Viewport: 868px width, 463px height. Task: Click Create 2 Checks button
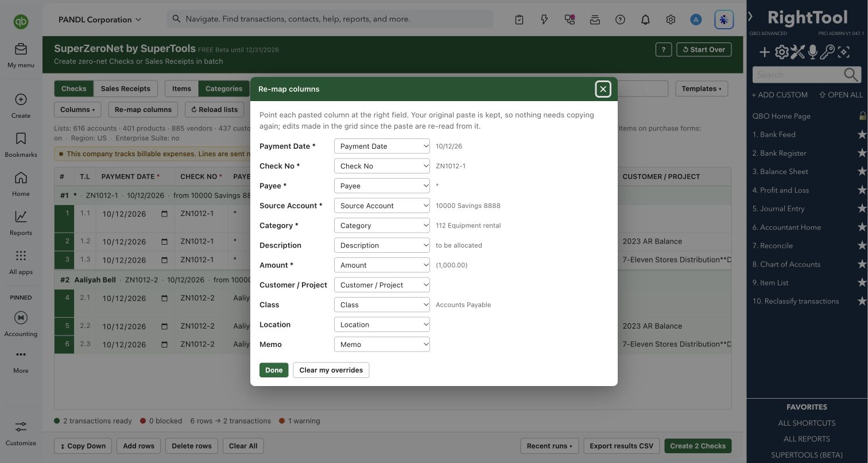697,446
